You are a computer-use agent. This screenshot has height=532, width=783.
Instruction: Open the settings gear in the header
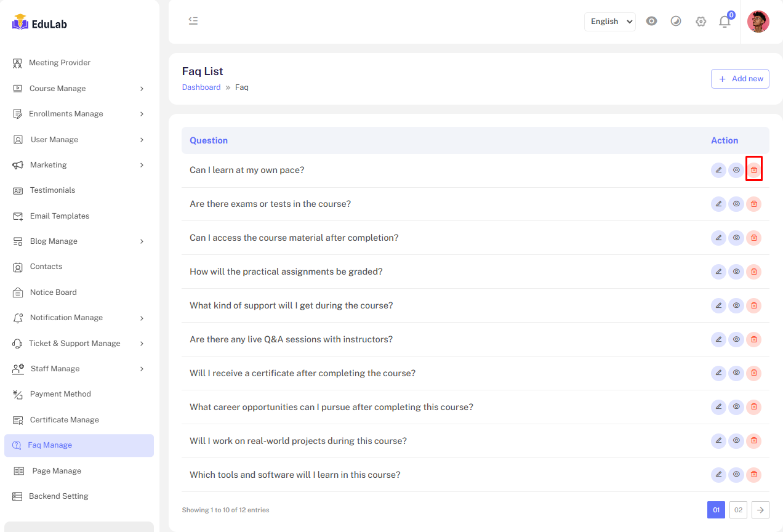tap(701, 22)
